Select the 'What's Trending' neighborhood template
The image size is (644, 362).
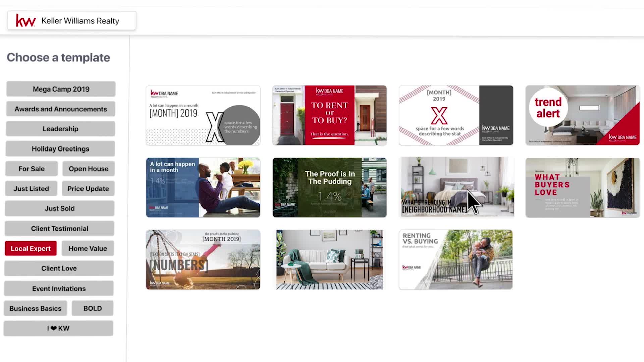pyautogui.click(x=456, y=187)
